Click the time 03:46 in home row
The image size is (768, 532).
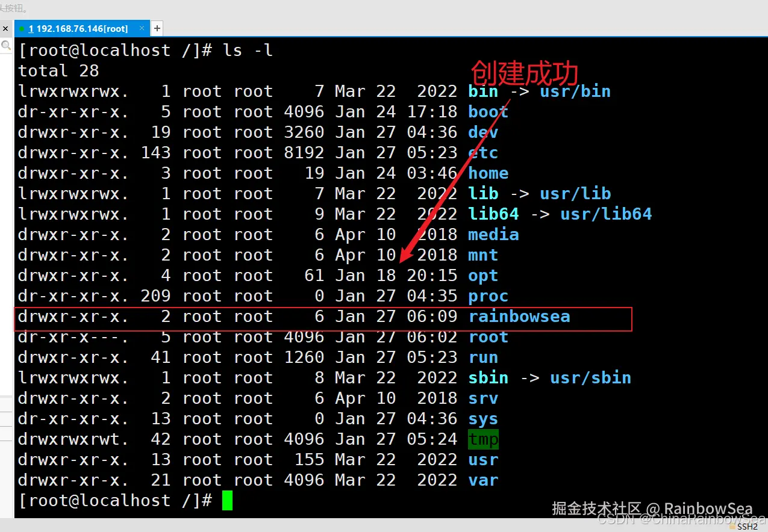coord(432,173)
